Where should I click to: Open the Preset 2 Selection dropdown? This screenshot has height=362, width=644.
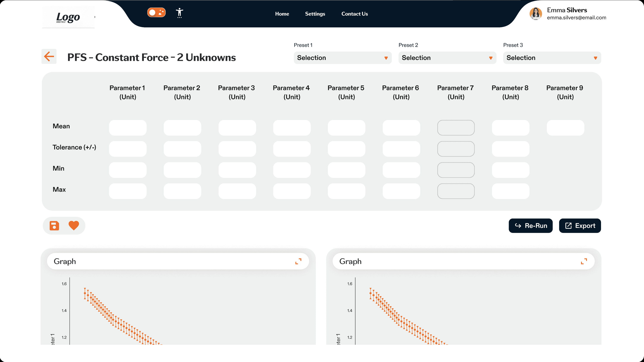447,58
